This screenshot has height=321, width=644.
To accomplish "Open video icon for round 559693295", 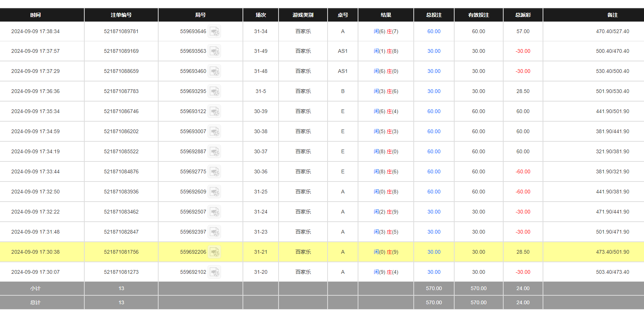I will 214,92.
